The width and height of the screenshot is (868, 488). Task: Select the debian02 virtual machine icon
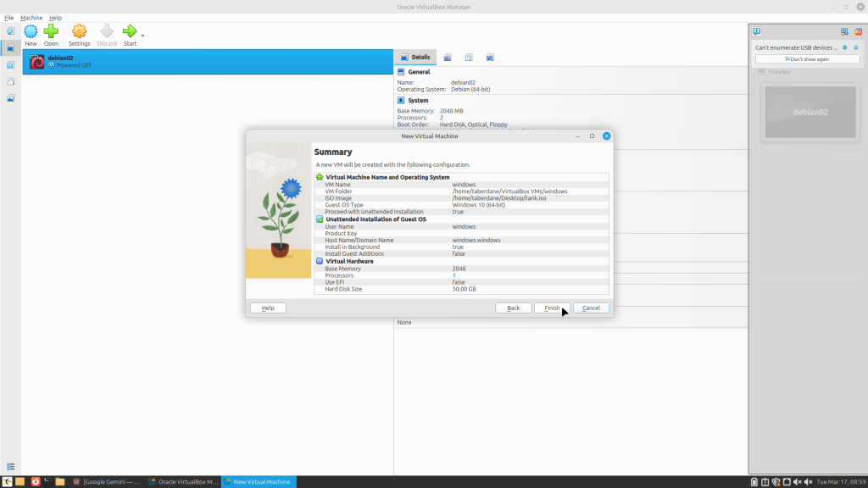pyautogui.click(x=37, y=61)
